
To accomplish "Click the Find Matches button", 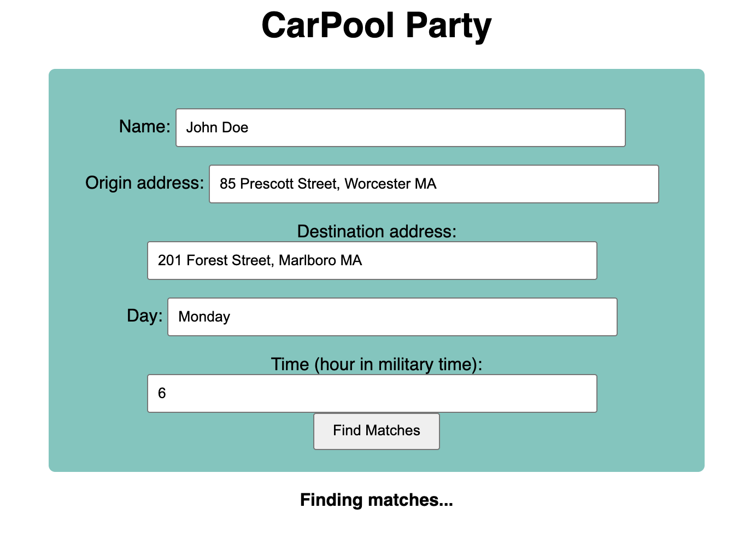I will tap(376, 431).
